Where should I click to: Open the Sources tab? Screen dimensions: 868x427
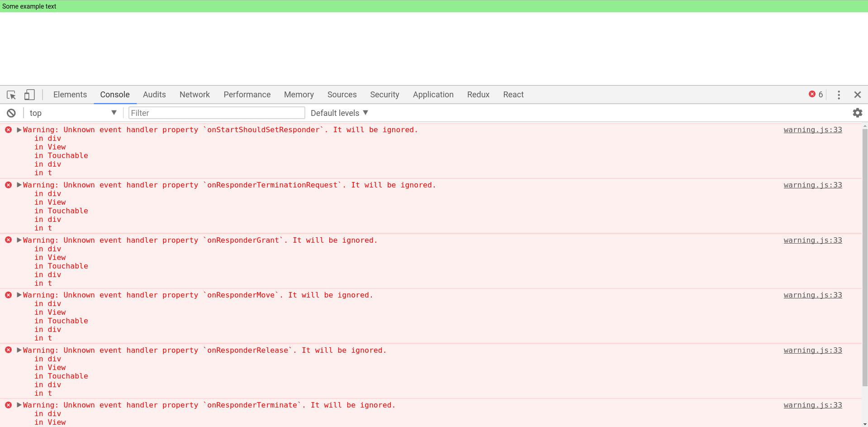(342, 95)
